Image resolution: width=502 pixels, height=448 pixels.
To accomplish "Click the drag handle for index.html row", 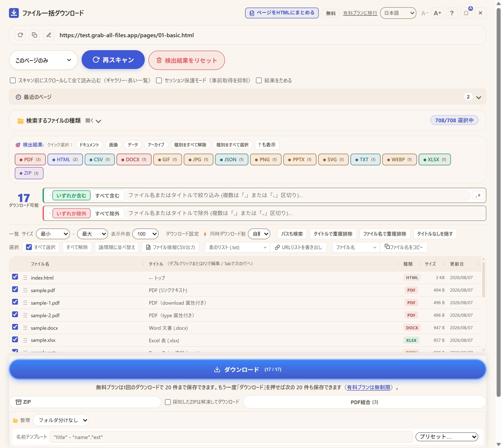I will (x=25, y=278).
